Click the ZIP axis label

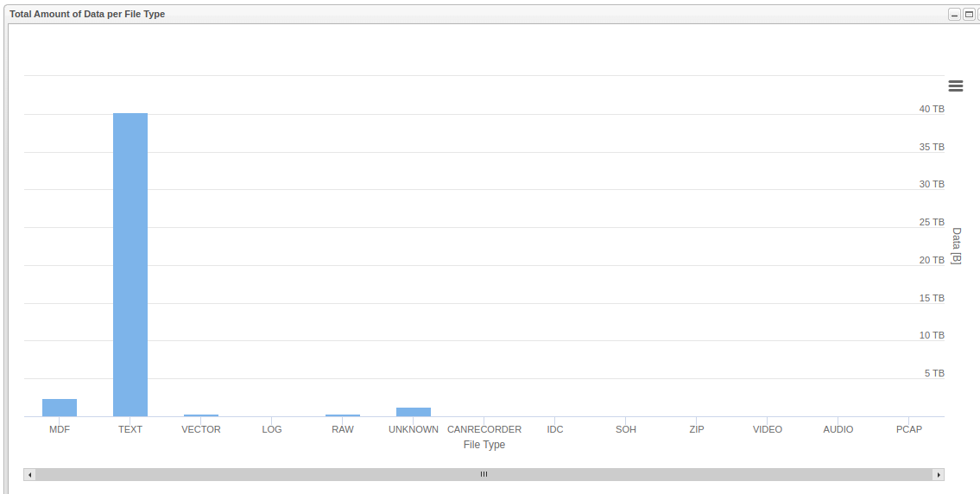697,429
